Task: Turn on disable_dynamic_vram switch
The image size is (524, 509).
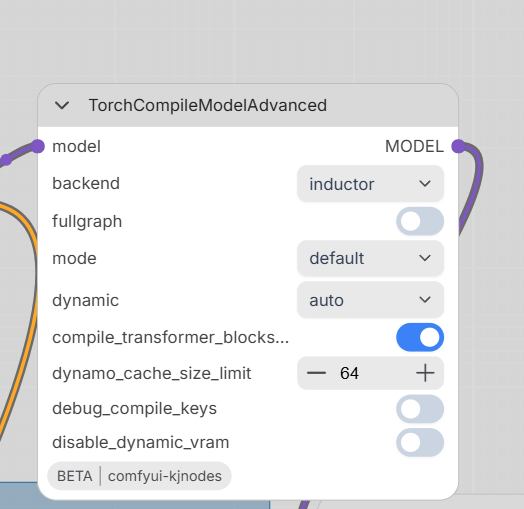Action: point(420,442)
